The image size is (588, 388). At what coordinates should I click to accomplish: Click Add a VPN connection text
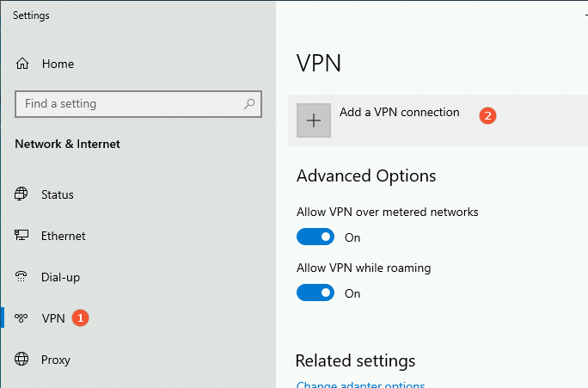coord(400,112)
